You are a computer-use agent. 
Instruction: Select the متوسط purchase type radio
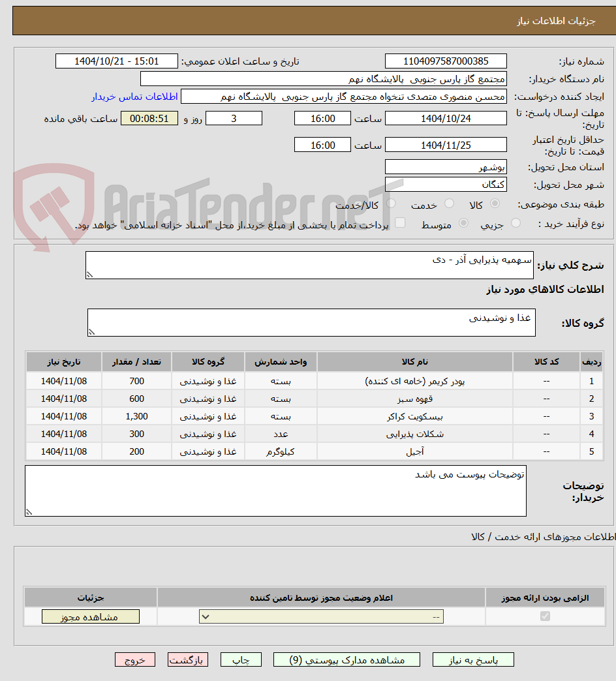coord(463,223)
